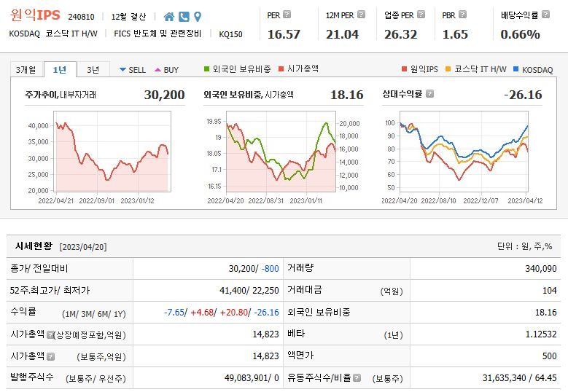Click the 거래대금 value 104
The height and width of the screenshot is (392, 568).
549,291
